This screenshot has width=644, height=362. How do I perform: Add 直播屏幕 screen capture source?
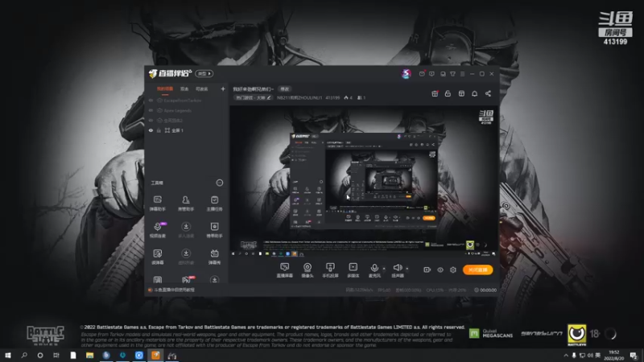click(x=285, y=270)
